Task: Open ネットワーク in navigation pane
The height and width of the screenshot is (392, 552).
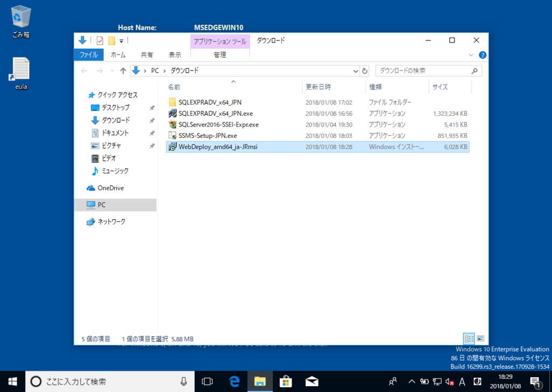Action: [111, 222]
